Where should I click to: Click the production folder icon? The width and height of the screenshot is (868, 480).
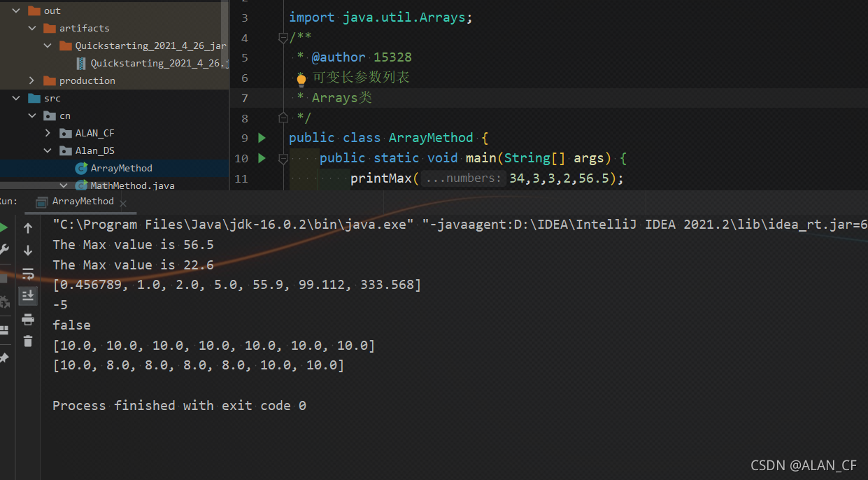pos(50,80)
